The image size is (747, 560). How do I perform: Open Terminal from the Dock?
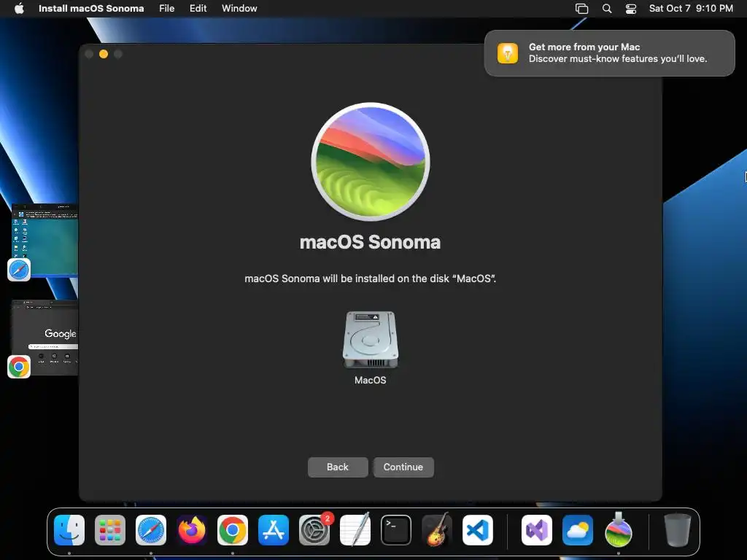396,530
